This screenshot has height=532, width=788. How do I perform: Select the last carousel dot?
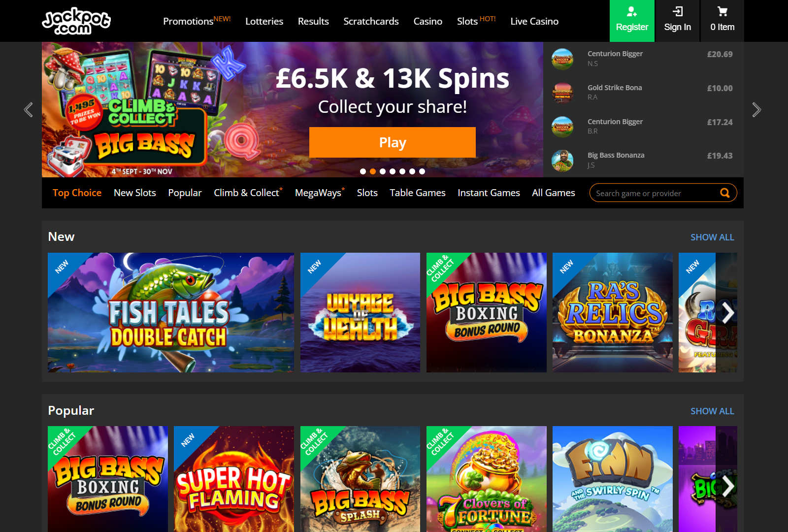[x=422, y=171]
